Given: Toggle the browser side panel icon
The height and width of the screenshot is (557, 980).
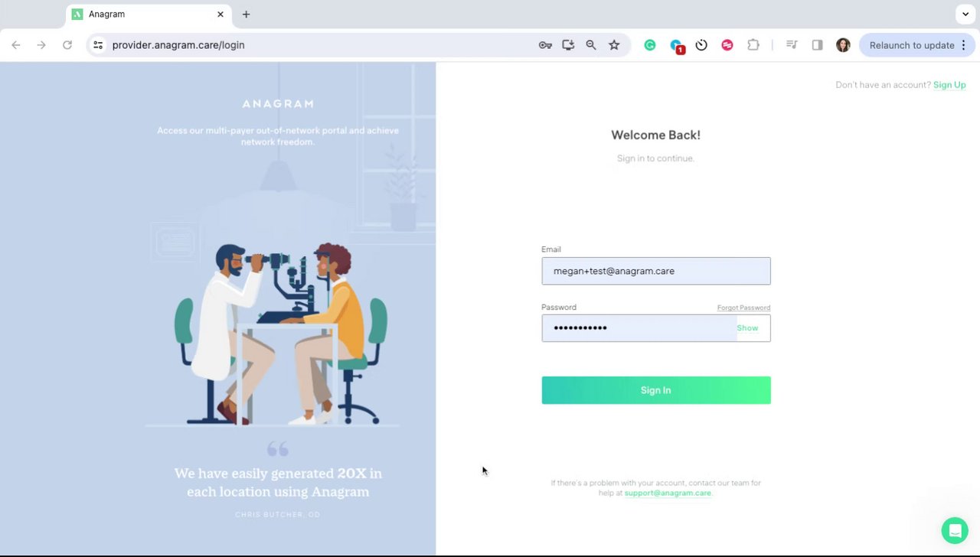Looking at the screenshot, I should (817, 45).
